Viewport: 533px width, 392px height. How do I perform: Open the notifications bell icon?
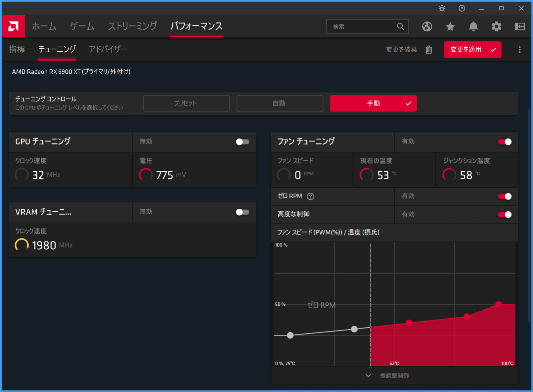pos(473,26)
